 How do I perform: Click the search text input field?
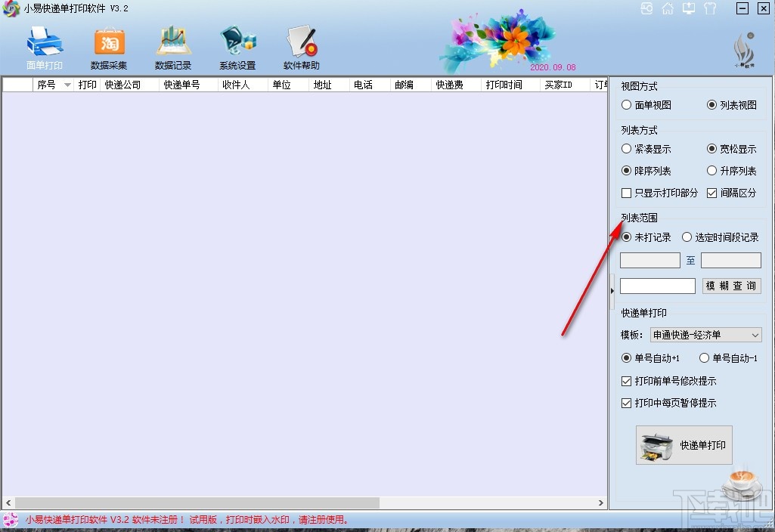[x=656, y=286]
